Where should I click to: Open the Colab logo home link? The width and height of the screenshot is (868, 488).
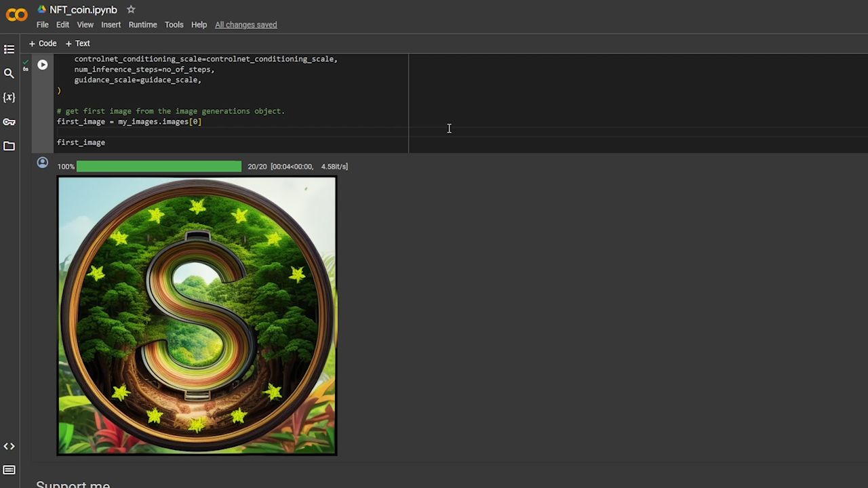pos(16,15)
